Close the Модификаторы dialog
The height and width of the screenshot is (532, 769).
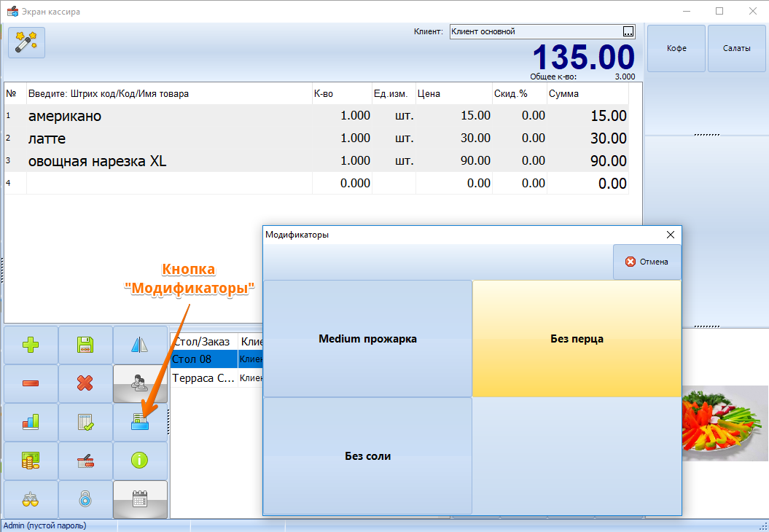pos(671,235)
